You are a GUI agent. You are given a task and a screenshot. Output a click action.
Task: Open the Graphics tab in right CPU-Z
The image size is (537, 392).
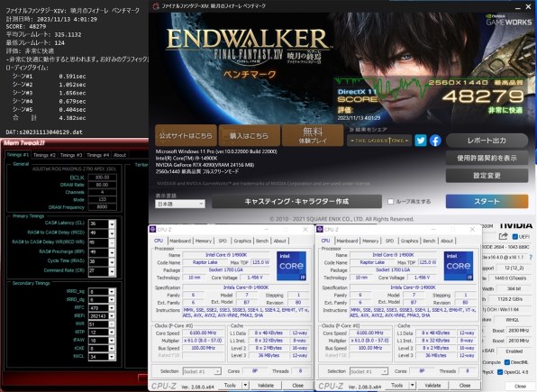click(x=409, y=241)
